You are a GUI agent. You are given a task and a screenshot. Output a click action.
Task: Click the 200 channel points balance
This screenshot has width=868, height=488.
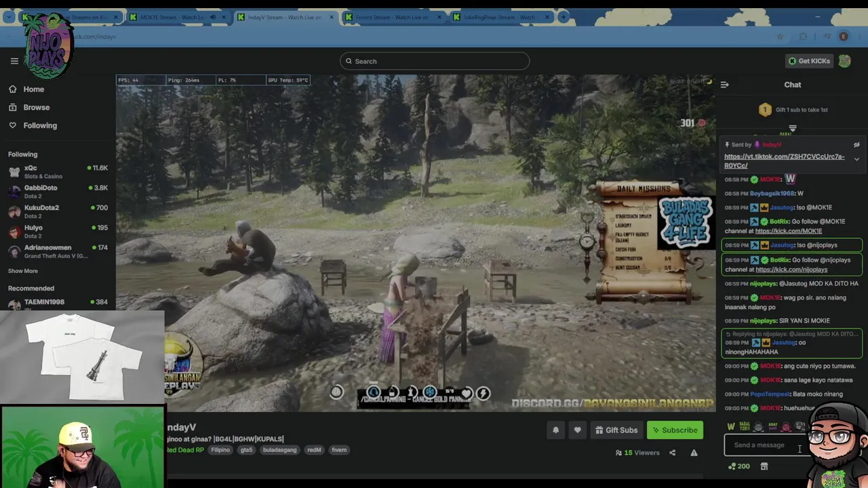738,466
